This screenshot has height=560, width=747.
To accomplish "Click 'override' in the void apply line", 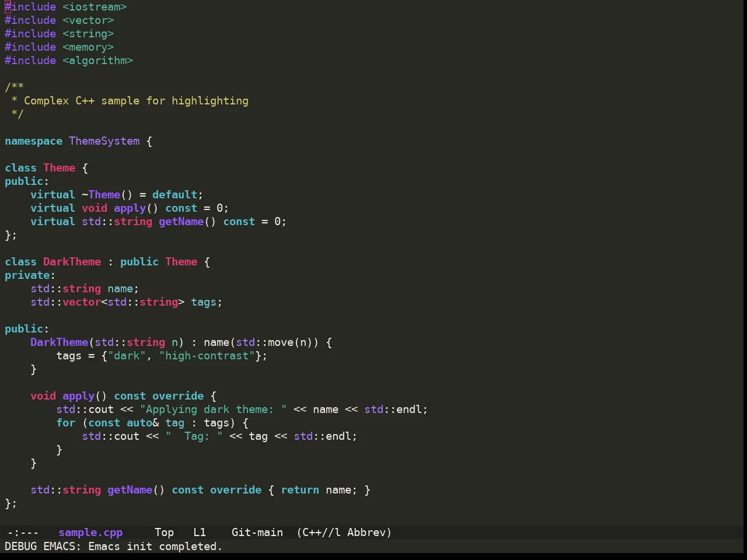I will tap(178, 396).
